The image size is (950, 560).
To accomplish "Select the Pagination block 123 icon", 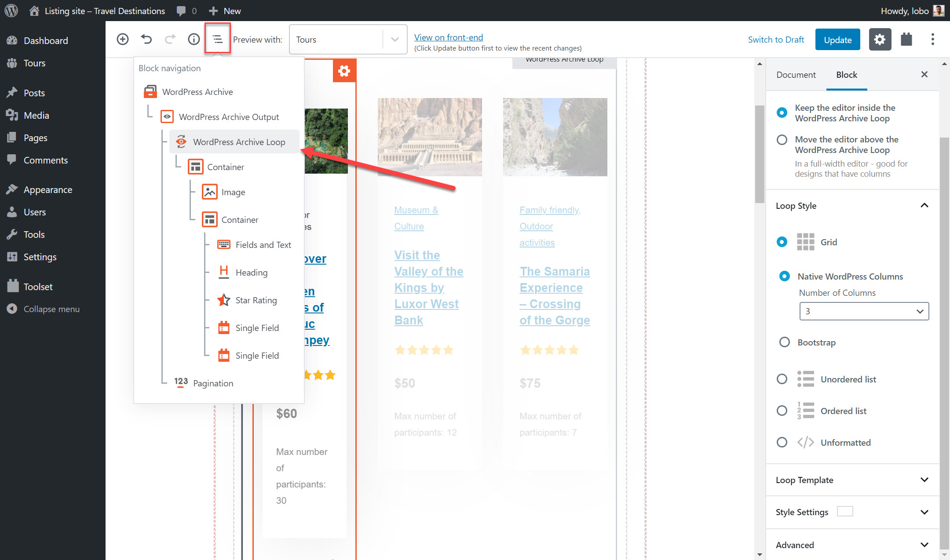I will (x=181, y=382).
